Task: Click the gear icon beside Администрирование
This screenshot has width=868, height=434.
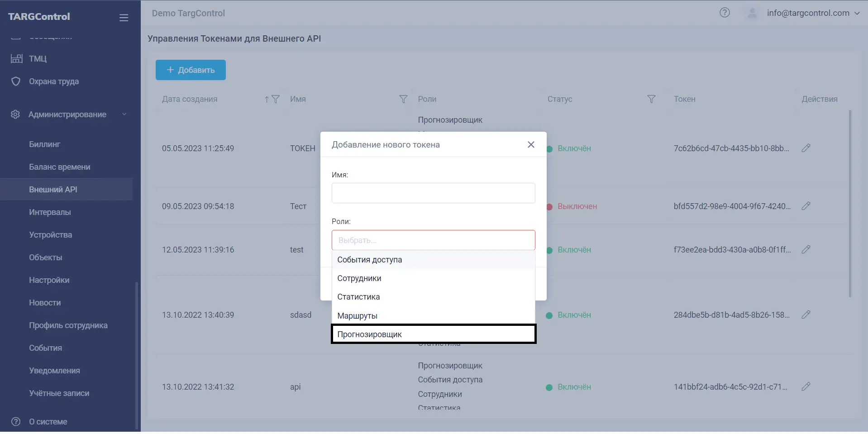Action: pyautogui.click(x=15, y=114)
